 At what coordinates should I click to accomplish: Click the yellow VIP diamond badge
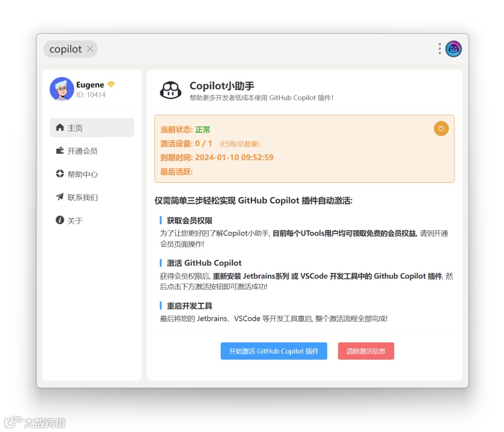point(111,84)
